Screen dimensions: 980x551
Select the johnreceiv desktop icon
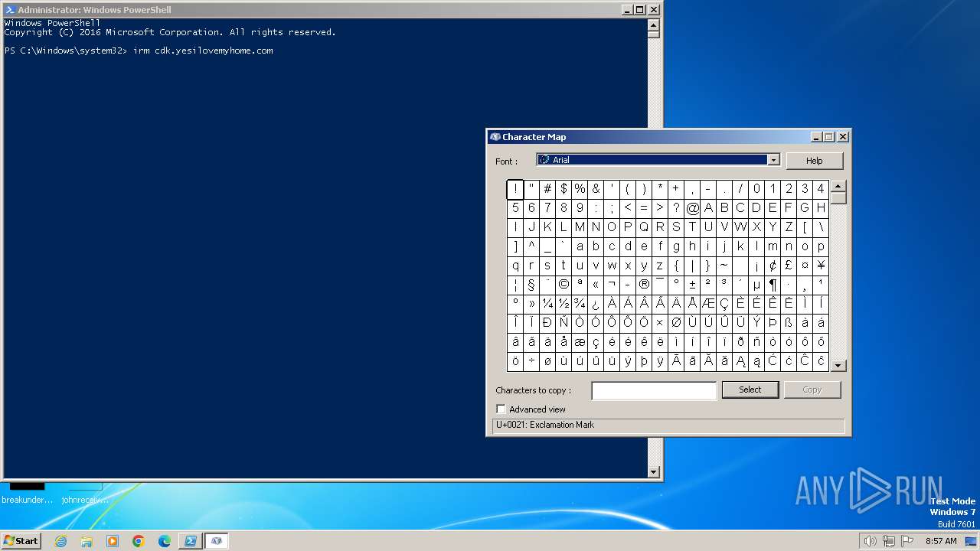click(85, 494)
